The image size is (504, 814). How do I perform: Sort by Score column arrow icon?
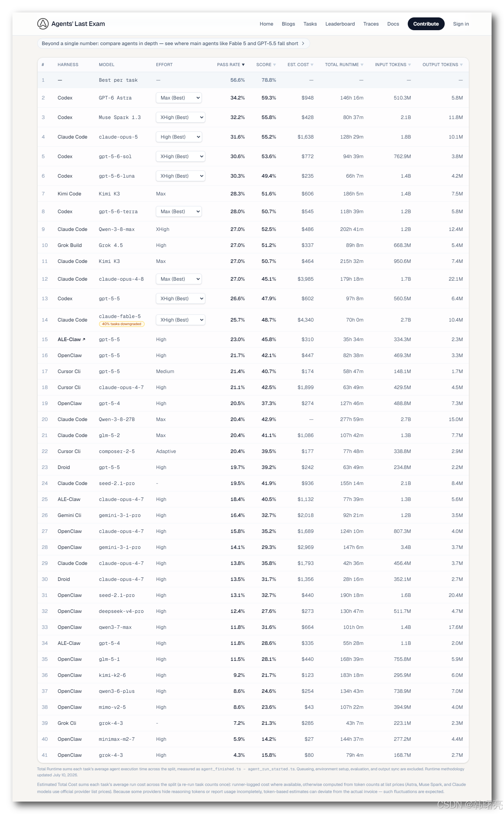pyautogui.click(x=275, y=65)
